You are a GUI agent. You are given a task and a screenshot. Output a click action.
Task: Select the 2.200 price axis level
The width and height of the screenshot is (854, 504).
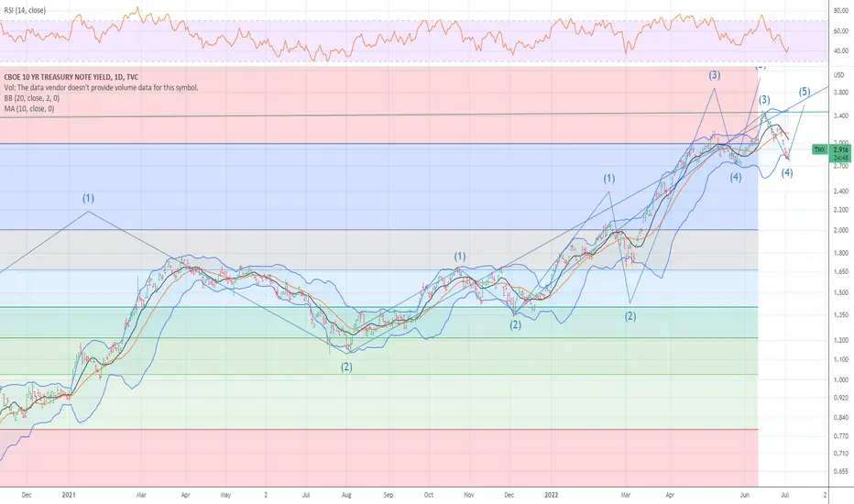[840, 210]
